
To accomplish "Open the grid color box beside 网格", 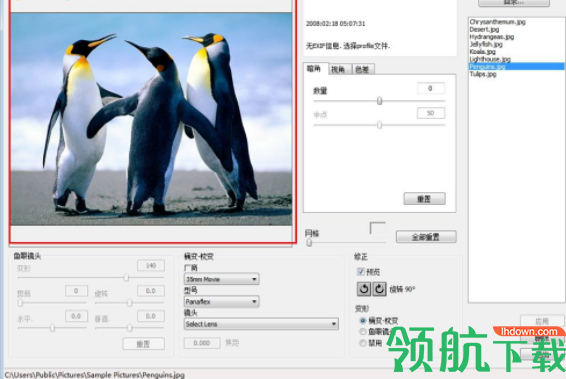I will click(x=378, y=229).
